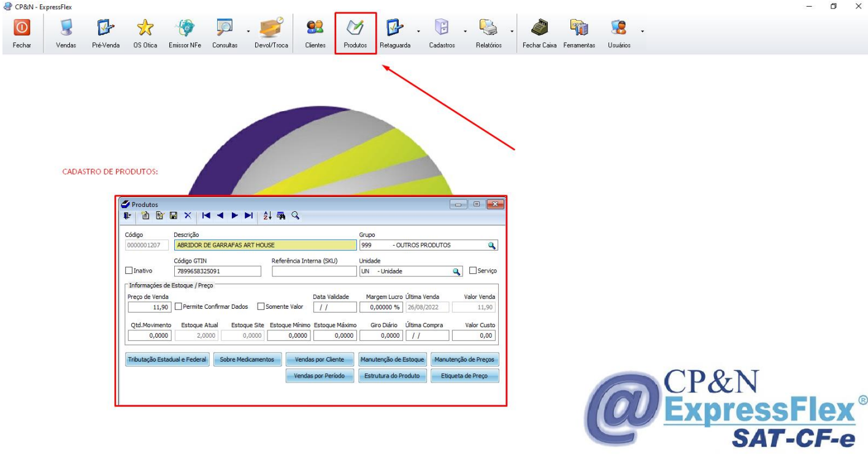This screenshot has height=458, width=868.
Task: Click the Data Validade field
Action: (x=335, y=307)
